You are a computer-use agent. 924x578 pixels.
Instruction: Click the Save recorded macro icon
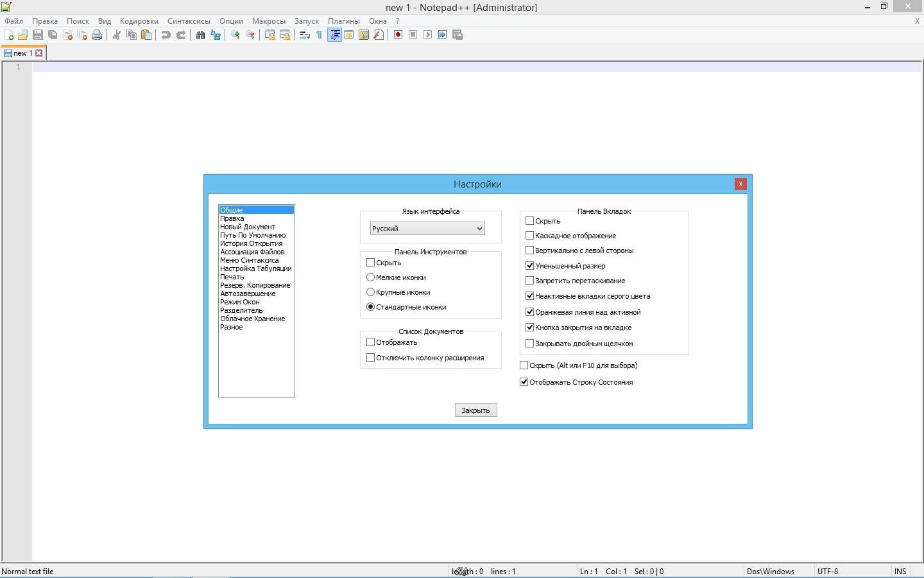click(458, 35)
